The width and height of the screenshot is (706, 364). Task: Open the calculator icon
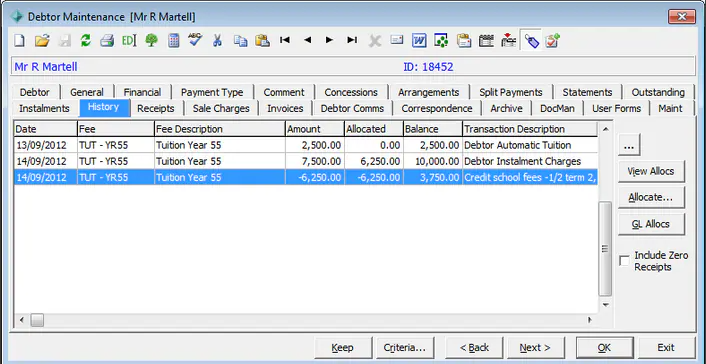pos(173,41)
